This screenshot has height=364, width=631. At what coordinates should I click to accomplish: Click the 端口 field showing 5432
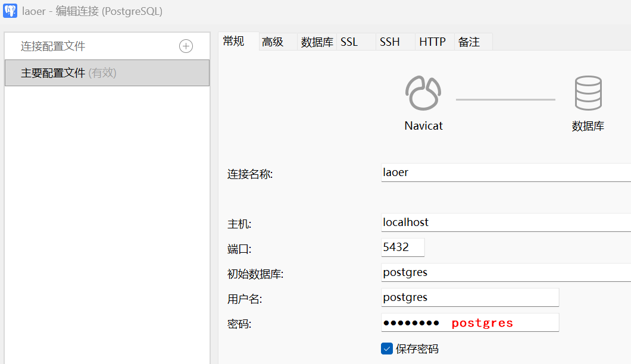pyautogui.click(x=403, y=247)
